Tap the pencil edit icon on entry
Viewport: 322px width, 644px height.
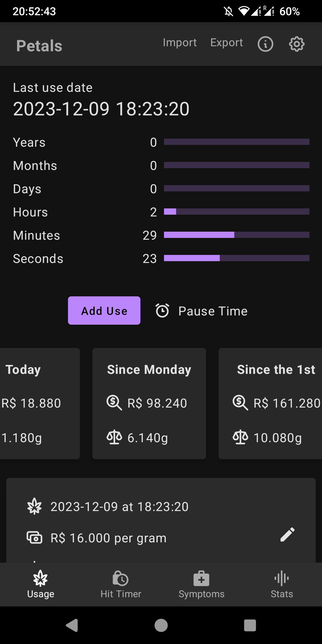pyautogui.click(x=287, y=535)
